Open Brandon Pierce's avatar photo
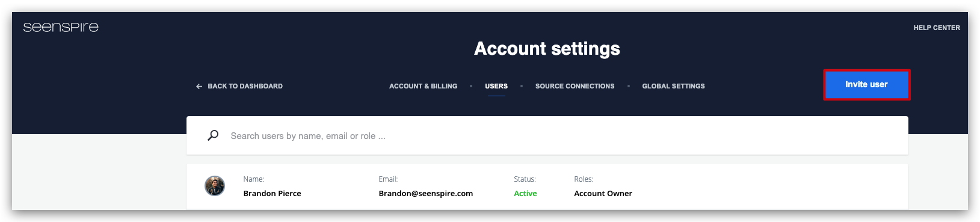The image size is (980, 222). click(x=215, y=186)
